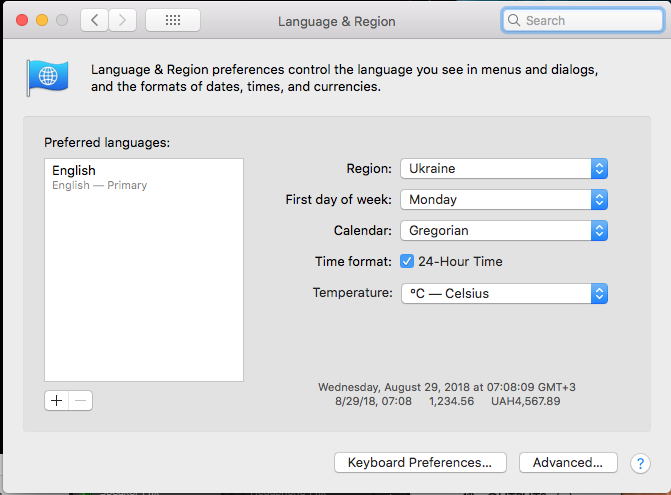Change Temperature dropdown from Celsius
Viewport: 671px width, 495px height.
pos(504,294)
